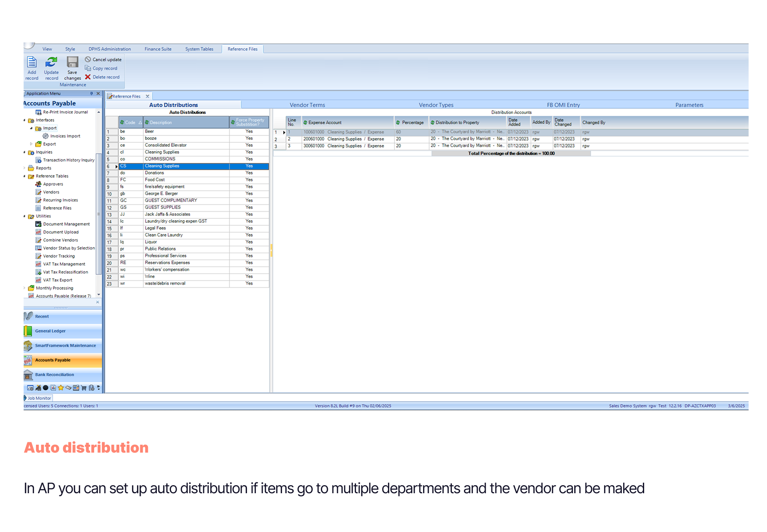This screenshot has height=532, width=767.
Task: Open the Recent navigation pane
Action: coord(63,316)
